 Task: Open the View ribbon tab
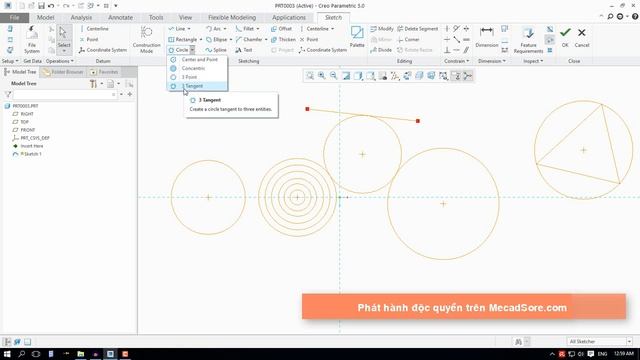pos(185,18)
